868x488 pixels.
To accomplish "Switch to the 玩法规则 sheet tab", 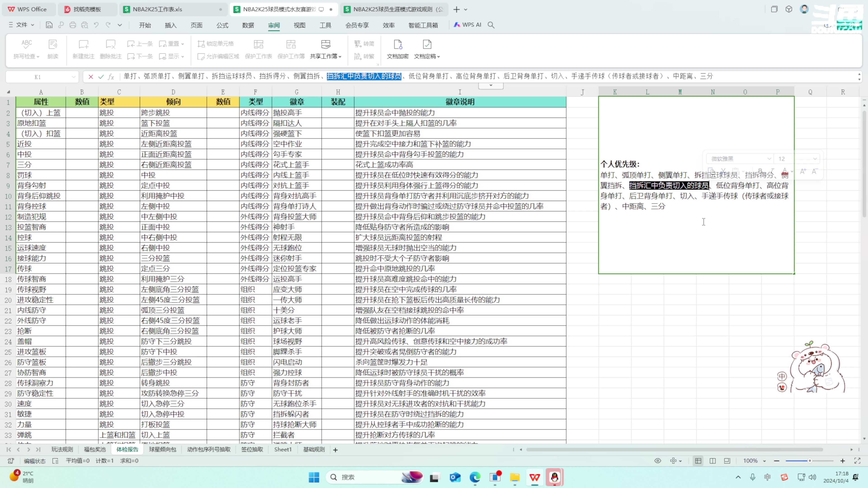I will click(62, 450).
